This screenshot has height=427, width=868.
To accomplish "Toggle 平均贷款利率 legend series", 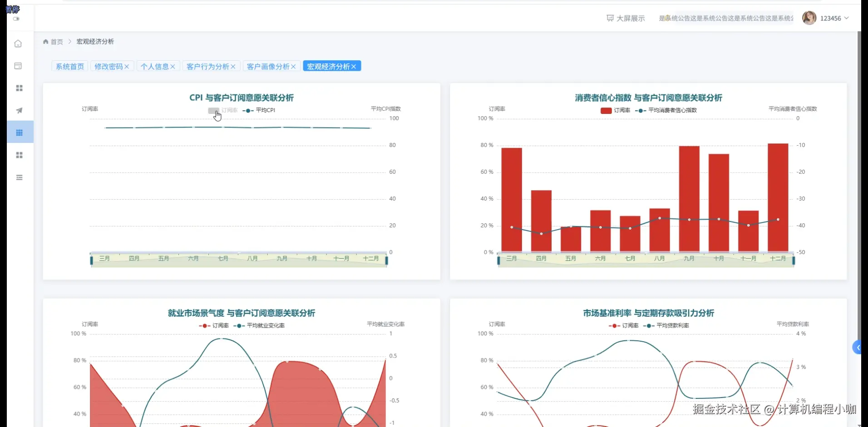I will [x=666, y=325].
